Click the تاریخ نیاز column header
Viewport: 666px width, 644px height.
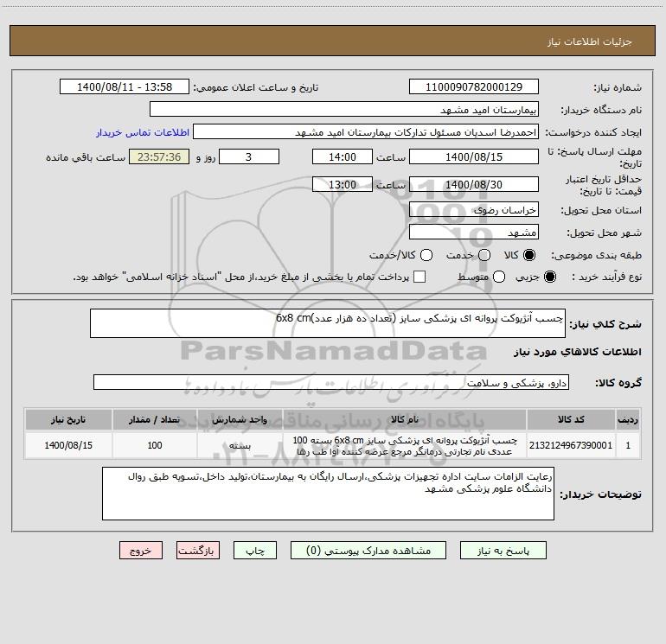point(68,420)
